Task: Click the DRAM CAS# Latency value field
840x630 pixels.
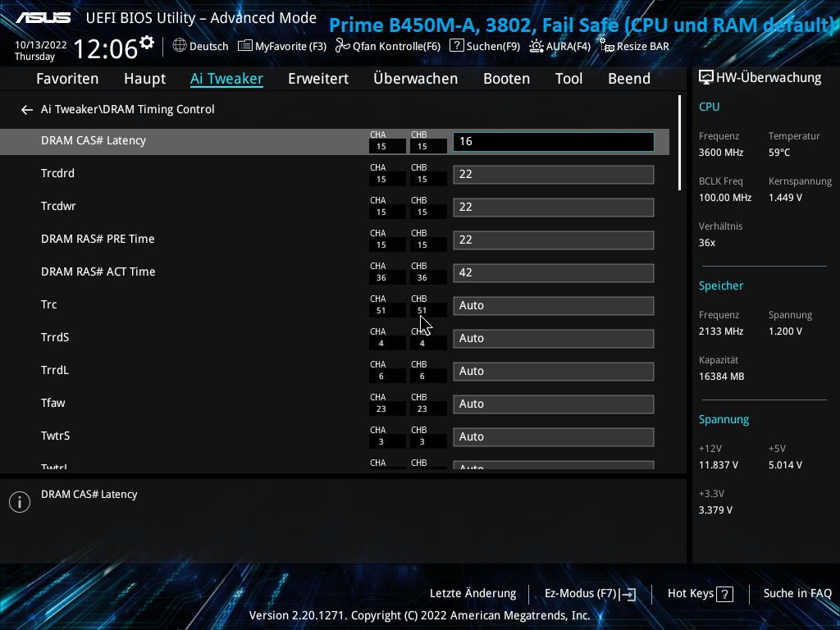Action: coord(554,141)
